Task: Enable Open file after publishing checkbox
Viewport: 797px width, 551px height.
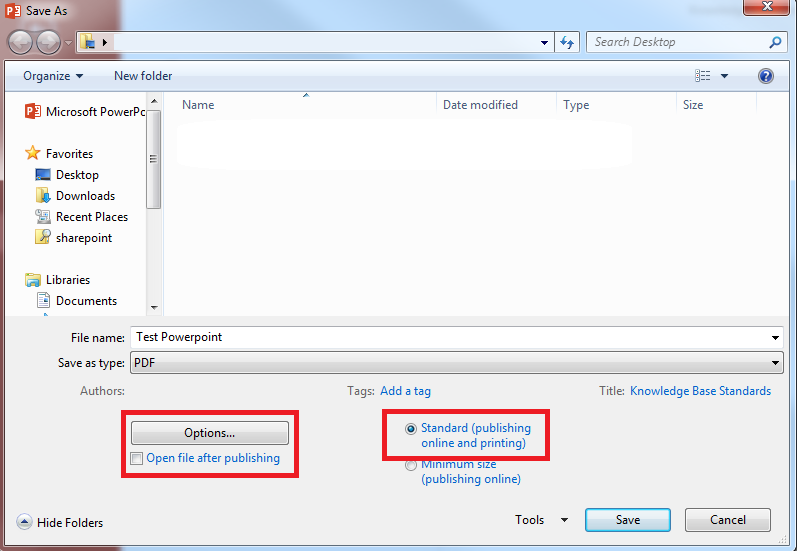Action: 137,459
